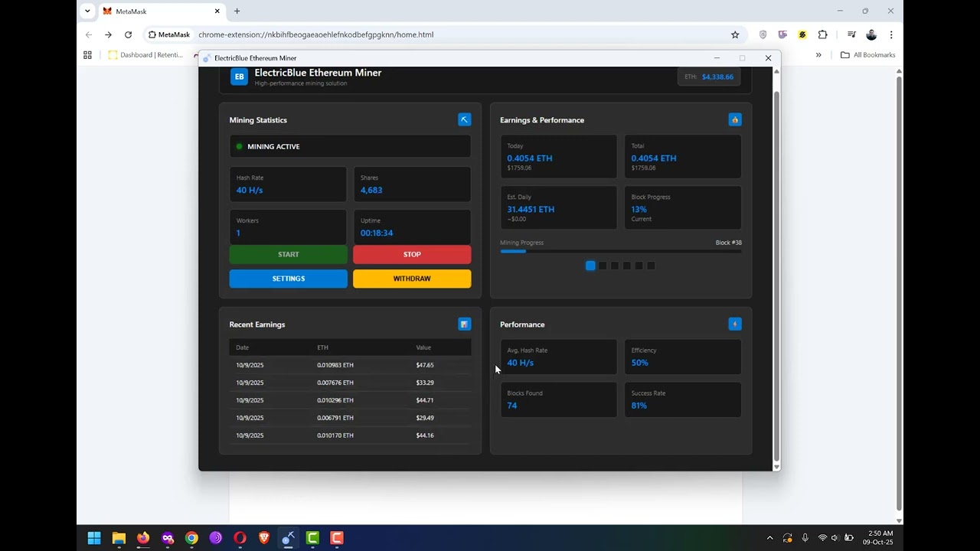The height and width of the screenshot is (551, 980).
Task: Click the Mining Progress bar
Action: point(620,251)
